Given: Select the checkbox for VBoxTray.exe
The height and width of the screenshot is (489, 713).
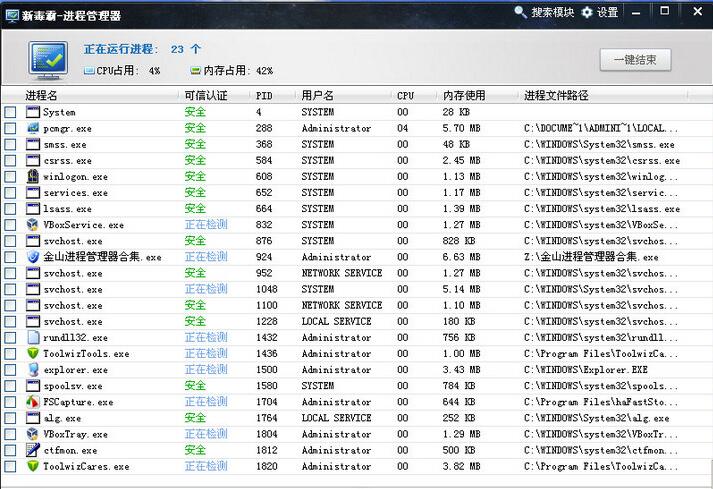Looking at the screenshot, I should 10,434.
